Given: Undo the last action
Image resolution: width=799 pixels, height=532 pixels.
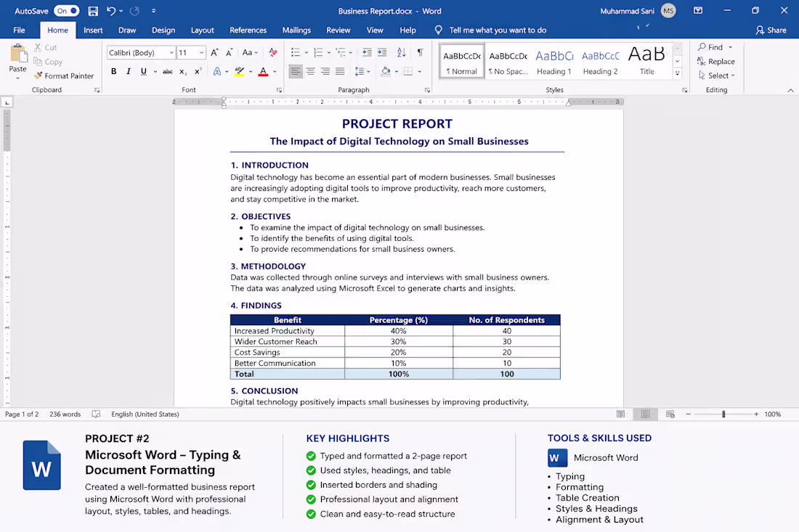Looking at the screenshot, I should (111, 11).
